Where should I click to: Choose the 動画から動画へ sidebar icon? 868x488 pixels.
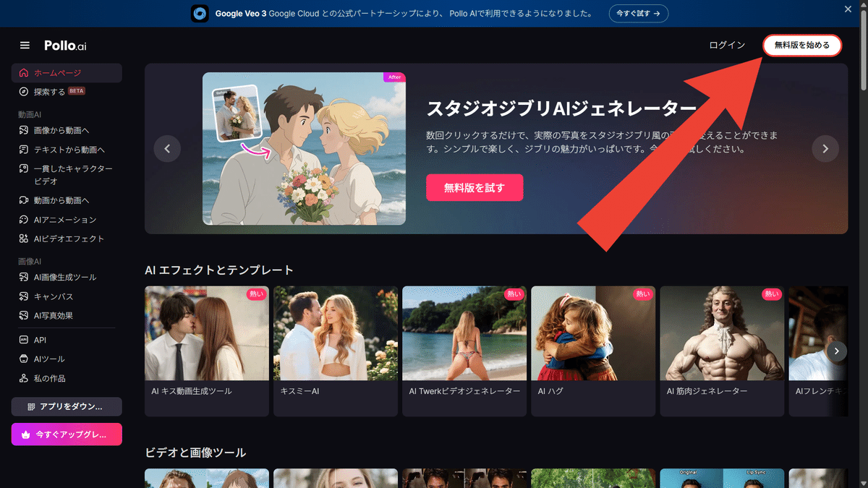click(24, 200)
